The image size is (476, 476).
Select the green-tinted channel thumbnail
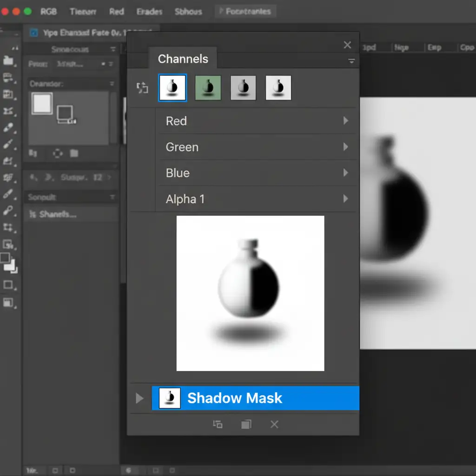coord(208,88)
